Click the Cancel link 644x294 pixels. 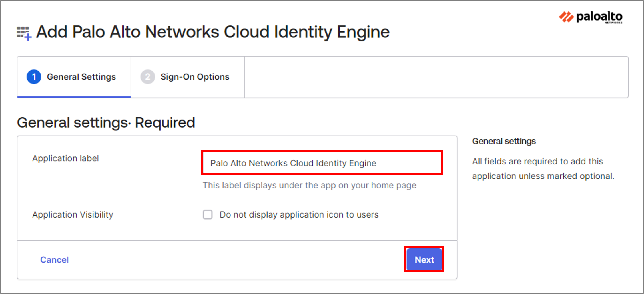coord(54,260)
